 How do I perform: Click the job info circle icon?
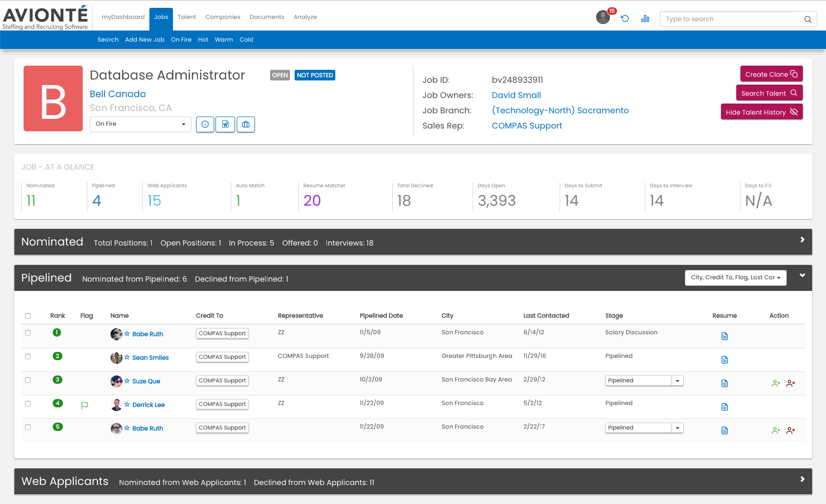click(205, 124)
